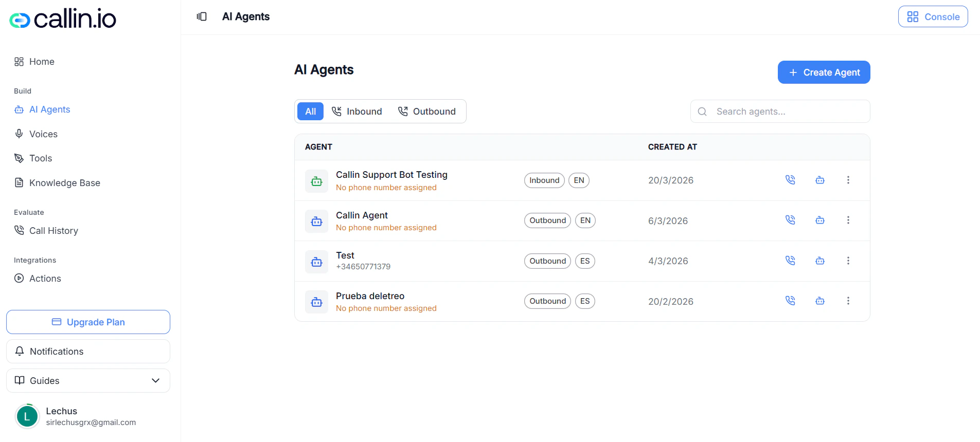Screen dimensions: 980x442
Task: Filter agents by Inbound tab
Action: pos(357,112)
